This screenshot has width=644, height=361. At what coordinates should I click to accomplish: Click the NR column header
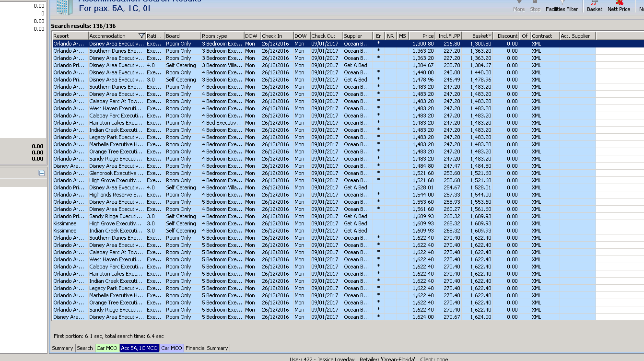pos(391,36)
